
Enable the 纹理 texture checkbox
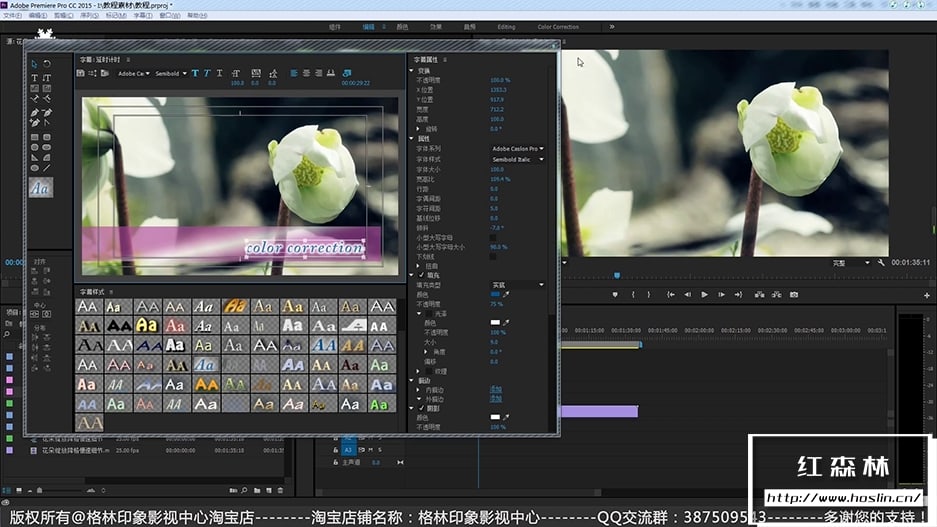pos(428,372)
